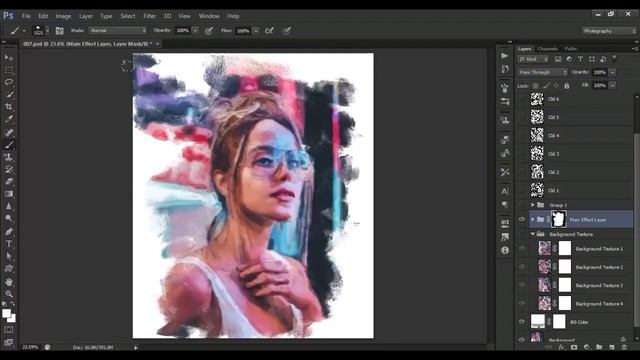640x360 pixels.
Task: Show the Oil 6 layer
Action: (522, 99)
